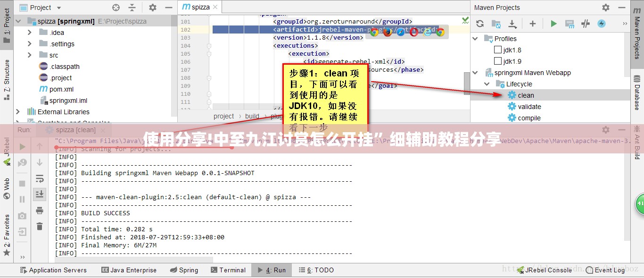The height and width of the screenshot is (278, 644).
Task: Expand the .idea folder
Action: (x=29, y=33)
